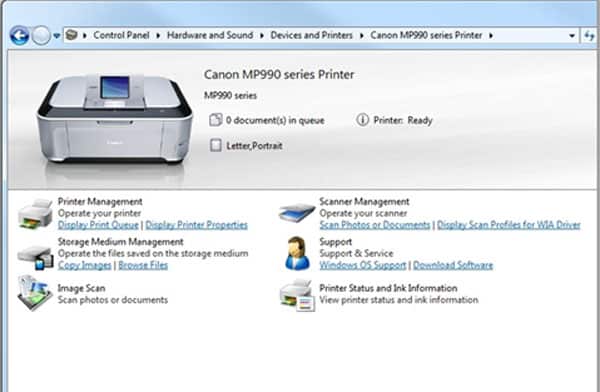Go to Devices and Printers breadcrumb
This screenshot has width=600, height=392.
click(x=311, y=35)
